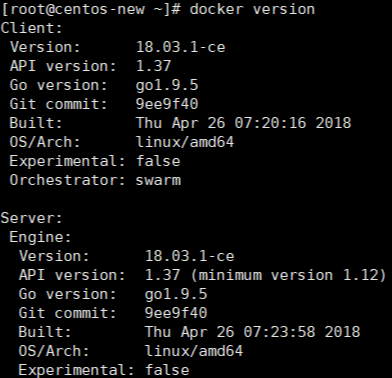Click server built time 07:23:58
Image resolution: width=392 pixels, height=378 pixels.
[x=279, y=332]
